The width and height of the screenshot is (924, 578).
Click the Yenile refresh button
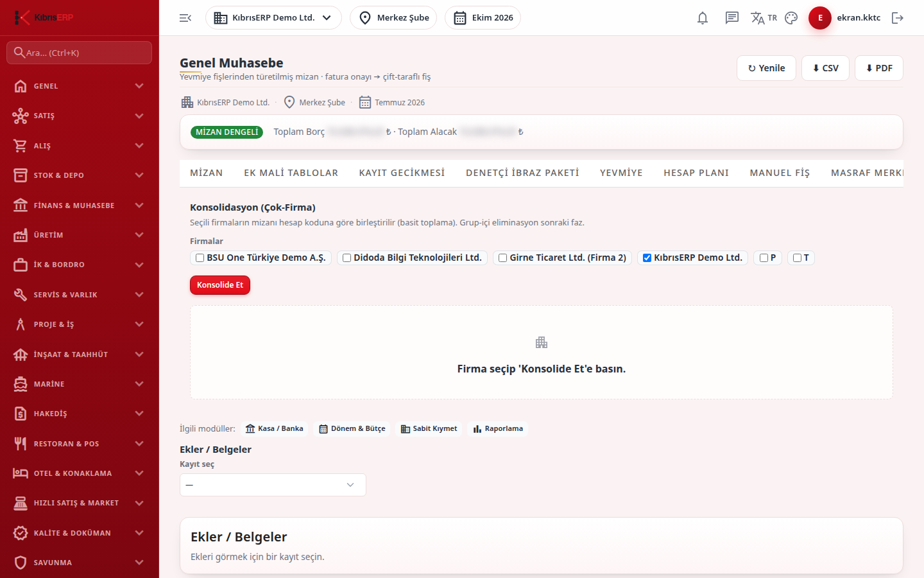click(x=767, y=68)
